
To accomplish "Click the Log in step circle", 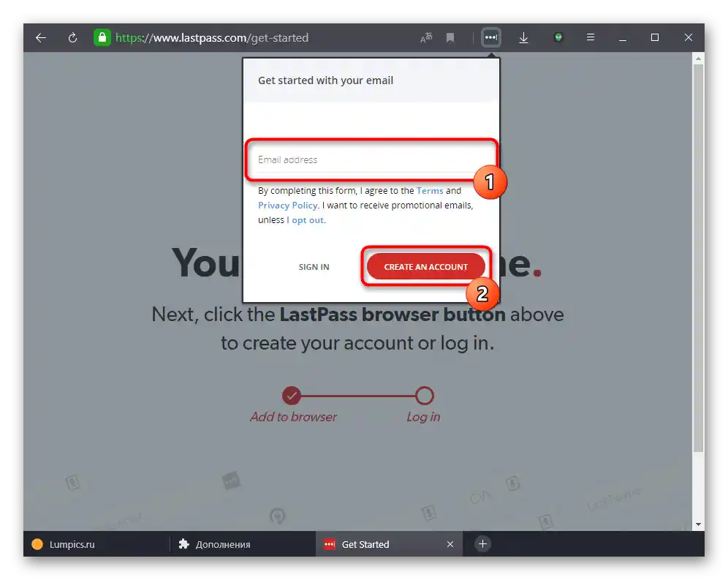I will tap(425, 396).
